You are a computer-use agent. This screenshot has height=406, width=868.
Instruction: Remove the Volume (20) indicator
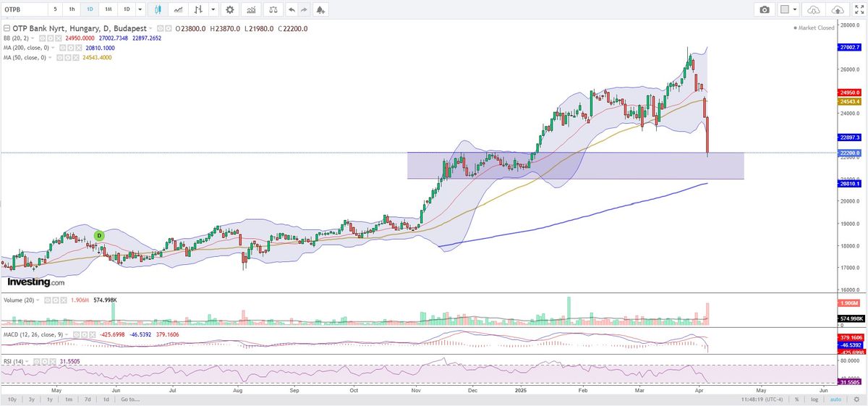point(64,300)
